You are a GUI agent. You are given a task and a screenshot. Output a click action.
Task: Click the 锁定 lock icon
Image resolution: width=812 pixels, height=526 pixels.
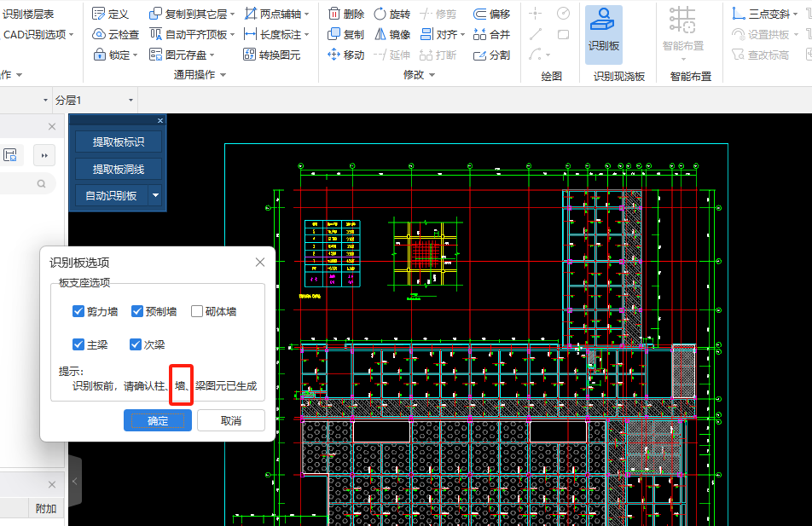pos(99,55)
